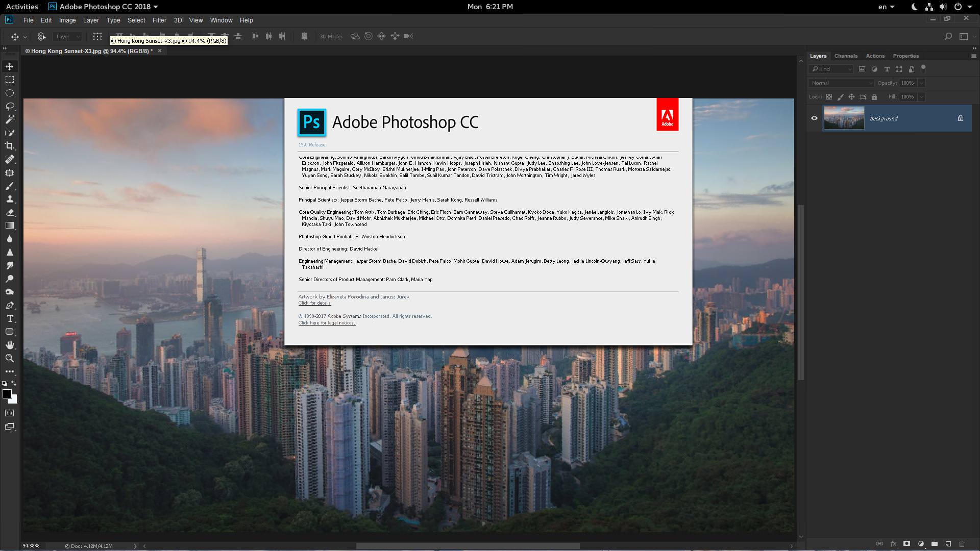Open the Kind filter dropdown
The image size is (980, 551).
tap(831, 69)
